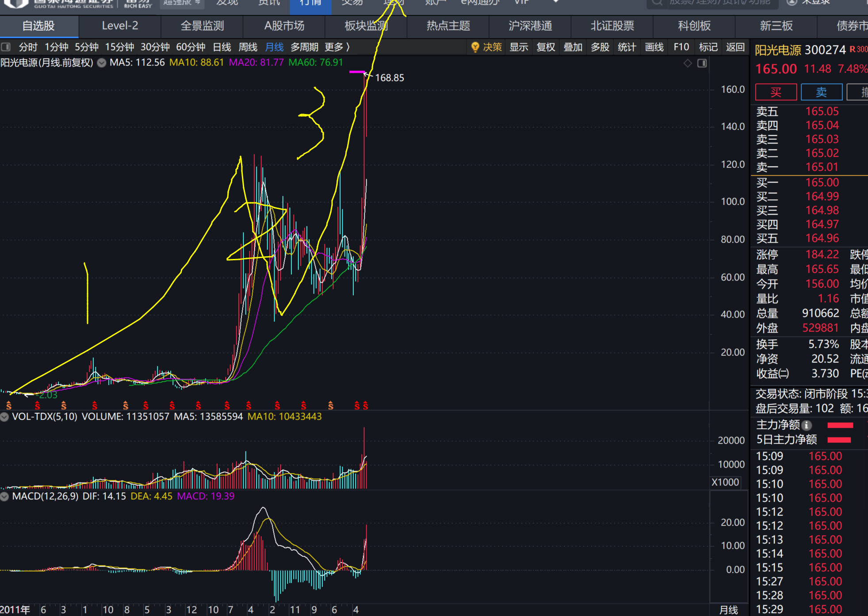868x616 pixels.
Task: Click the R margin-trading badge icon
Action: coord(853,49)
